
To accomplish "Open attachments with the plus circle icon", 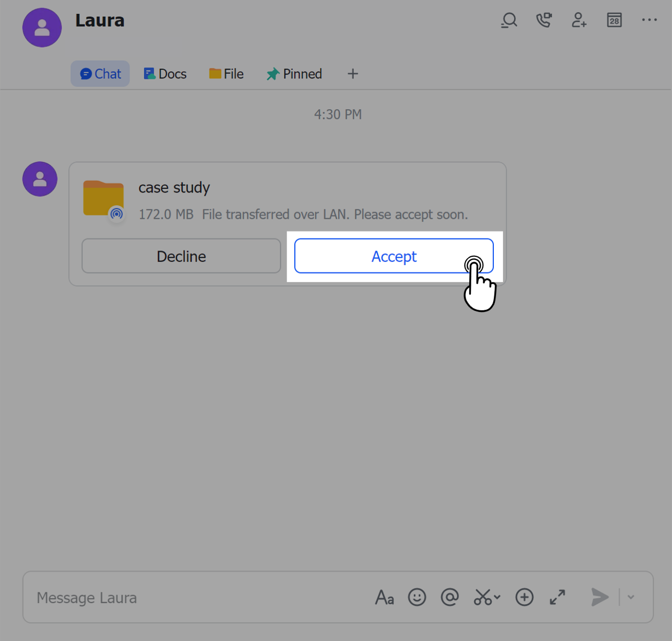I will tap(524, 597).
